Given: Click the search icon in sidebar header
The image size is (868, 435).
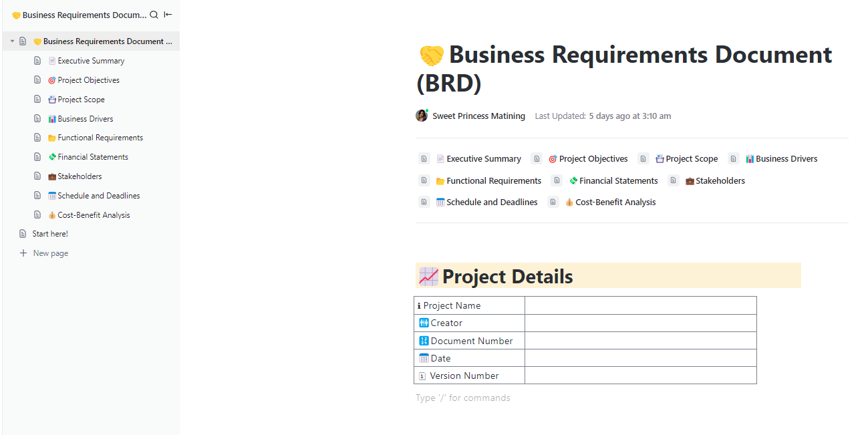Looking at the screenshot, I should coord(154,15).
